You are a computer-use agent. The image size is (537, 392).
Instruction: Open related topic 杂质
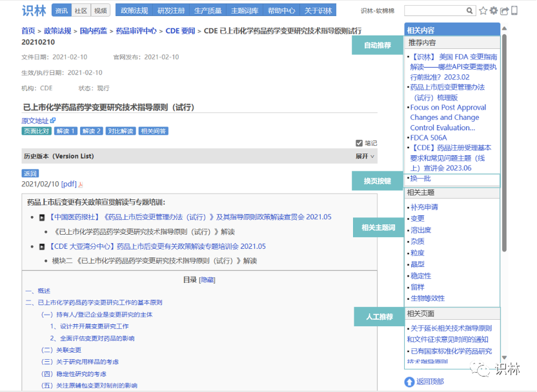pos(418,242)
